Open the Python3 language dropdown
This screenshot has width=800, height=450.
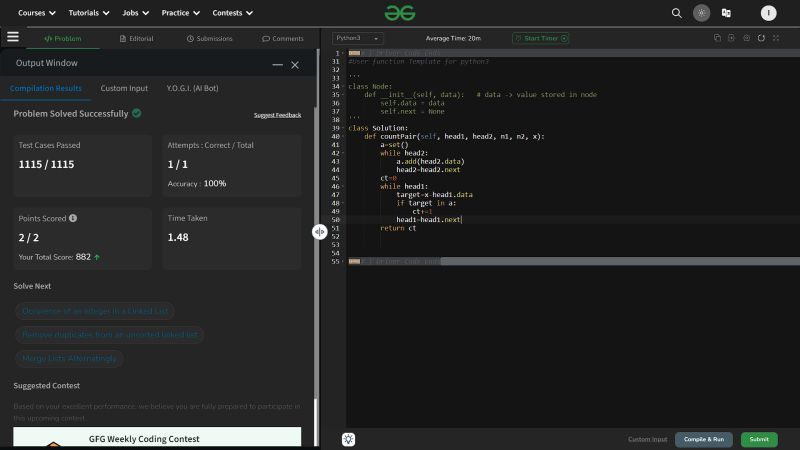click(x=357, y=38)
